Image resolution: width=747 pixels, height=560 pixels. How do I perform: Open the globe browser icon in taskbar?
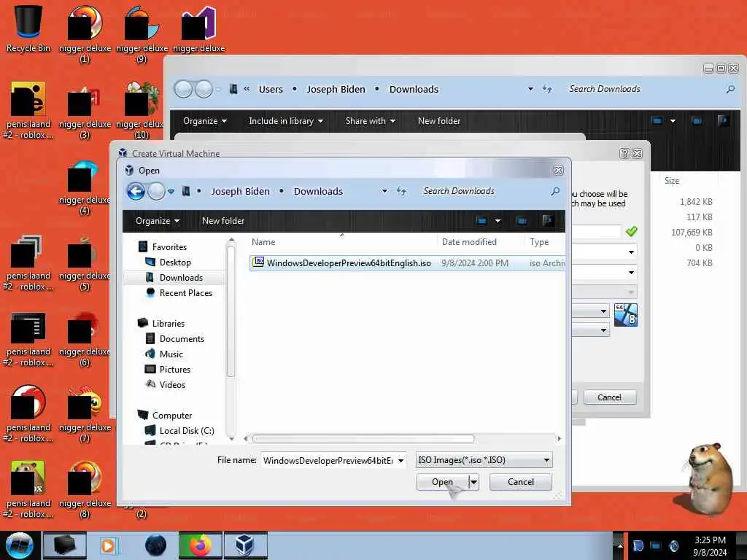pyautogui.click(x=155, y=545)
